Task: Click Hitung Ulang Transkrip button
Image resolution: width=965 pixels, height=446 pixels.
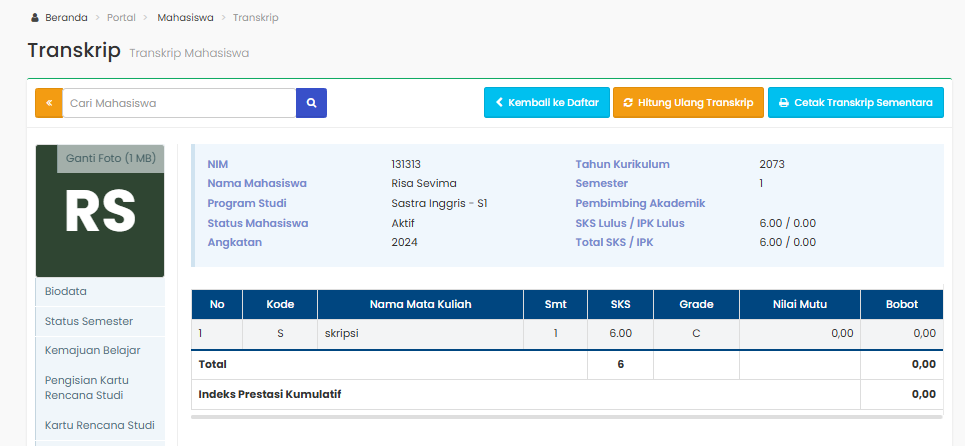Action: coord(688,102)
